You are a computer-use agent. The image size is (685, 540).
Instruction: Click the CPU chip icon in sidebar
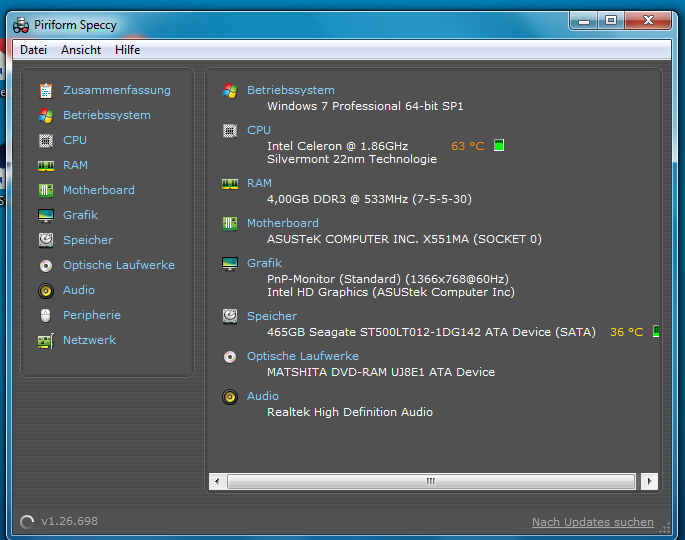tap(45, 140)
